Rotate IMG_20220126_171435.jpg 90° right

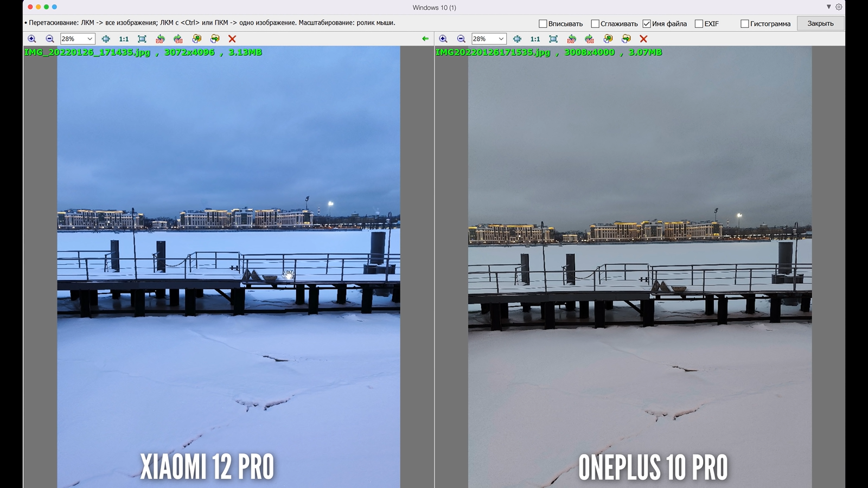coord(178,39)
